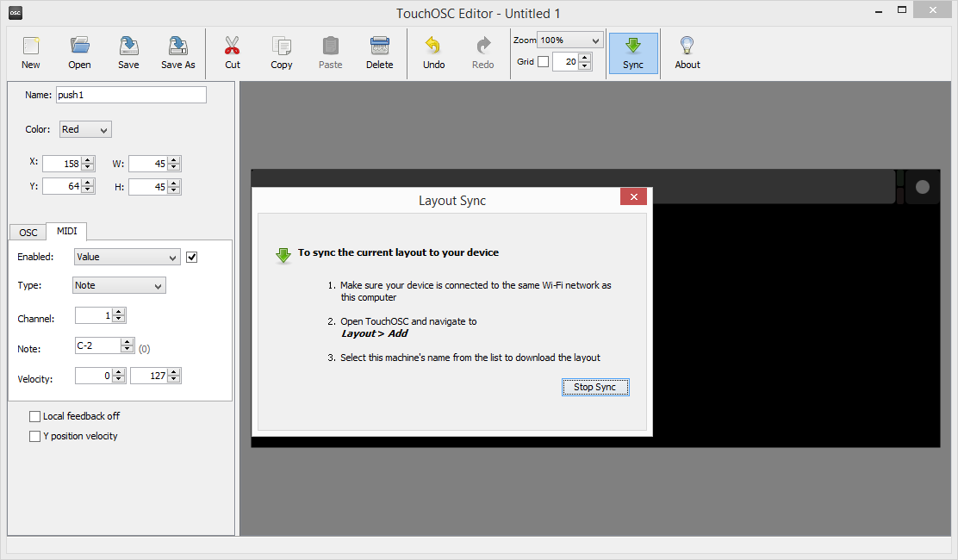This screenshot has height=560, width=958.
Task: Uncheck the MIDI Enabled checkbox
Action: [192, 257]
